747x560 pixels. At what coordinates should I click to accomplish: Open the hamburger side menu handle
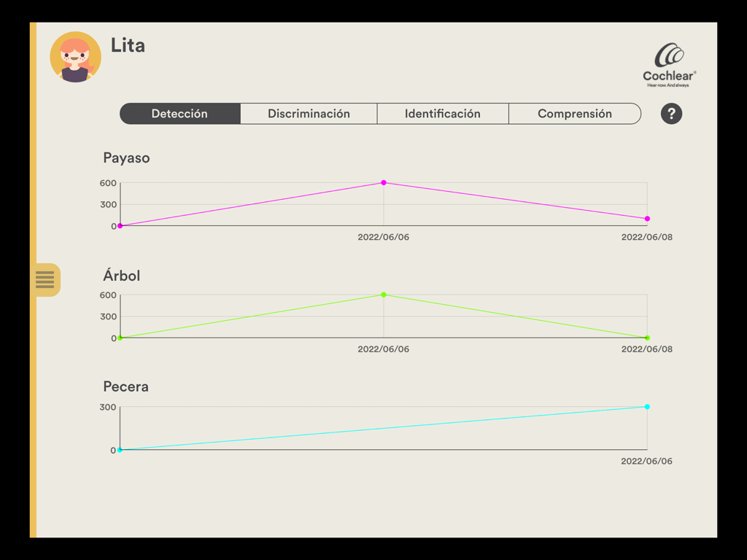pos(45,279)
